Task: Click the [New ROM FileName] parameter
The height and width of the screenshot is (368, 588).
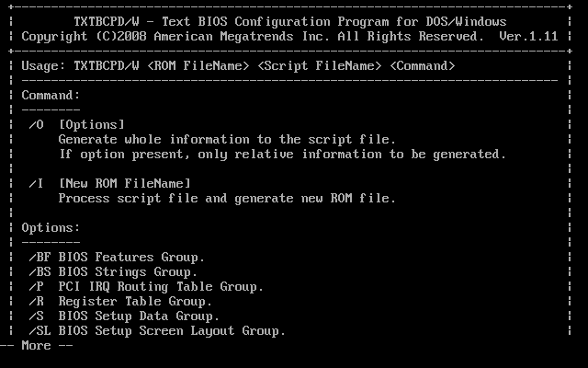Action: (124, 183)
